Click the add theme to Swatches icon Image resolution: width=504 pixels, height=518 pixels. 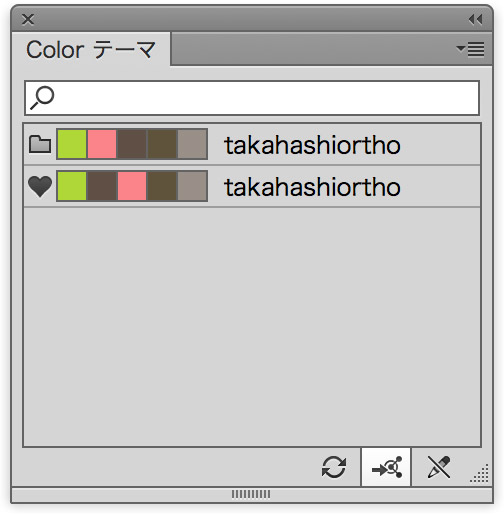pos(386,467)
